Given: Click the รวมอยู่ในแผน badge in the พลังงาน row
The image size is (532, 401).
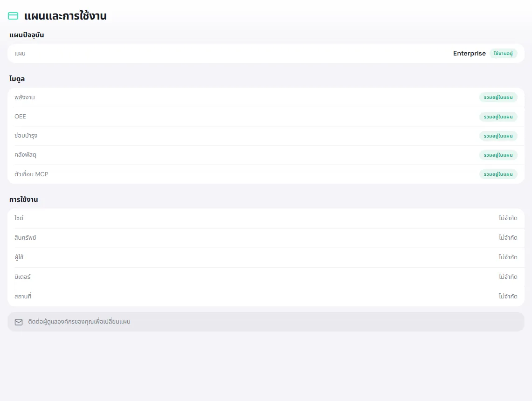Looking at the screenshot, I should coord(498,97).
